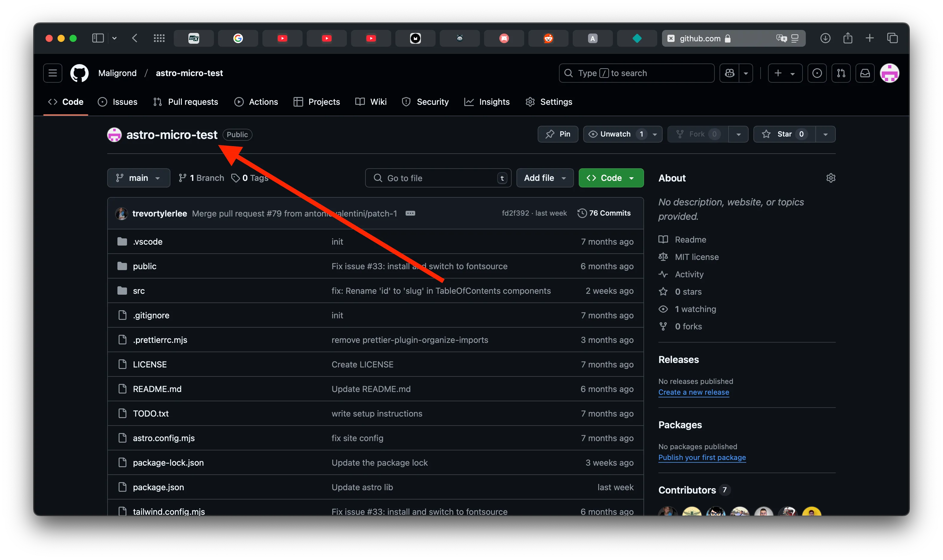
Task: Open a new Safari tab with plus icon
Action: (x=869, y=38)
